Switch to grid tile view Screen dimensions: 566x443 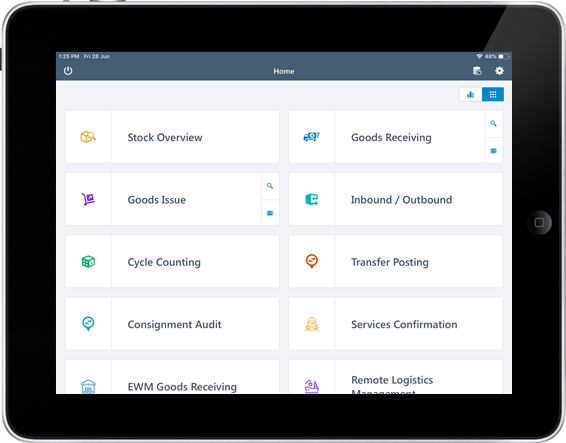(x=493, y=95)
